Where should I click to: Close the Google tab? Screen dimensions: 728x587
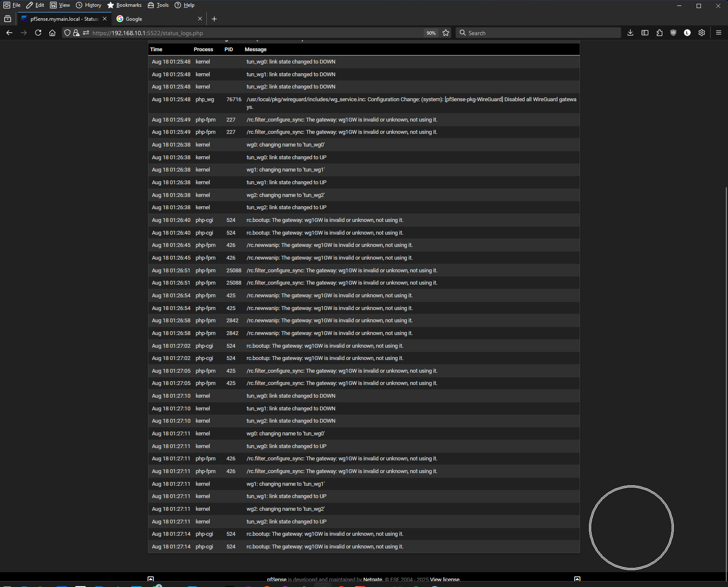[x=200, y=19]
